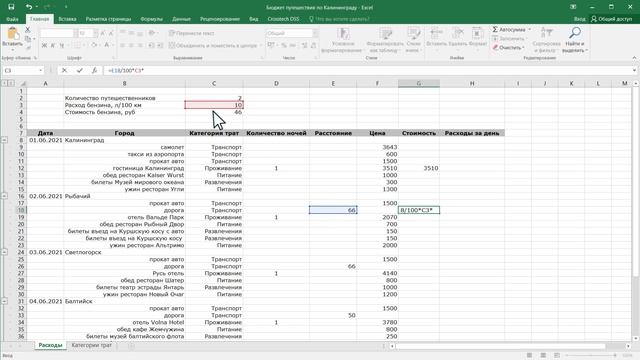This screenshot has width=640, height=360.
Task: Collapse the 04.06.2021 Балтийск group
Action: 4,301
